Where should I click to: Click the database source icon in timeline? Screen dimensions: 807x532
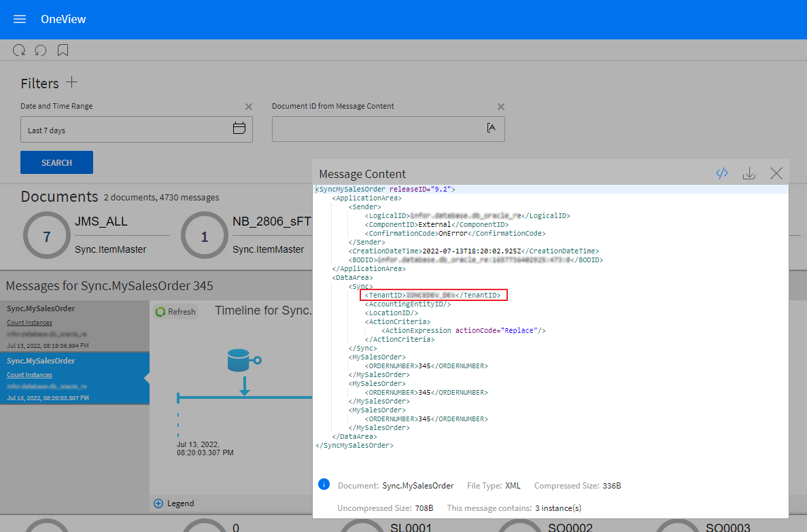pos(244,360)
